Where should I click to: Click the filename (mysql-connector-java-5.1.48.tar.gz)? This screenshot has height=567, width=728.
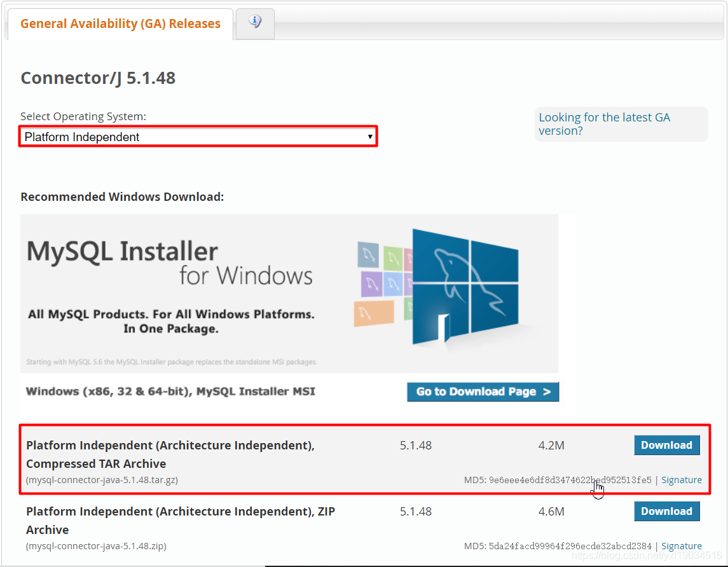coord(102,480)
